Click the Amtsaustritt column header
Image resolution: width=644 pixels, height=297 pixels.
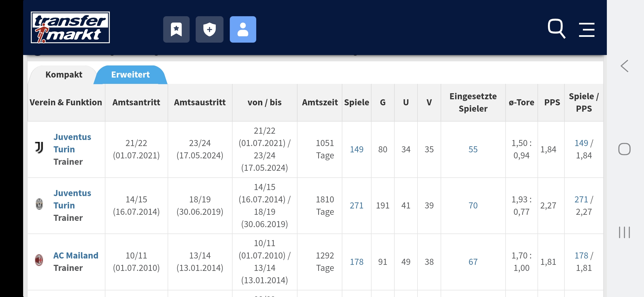tap(200, 102)
